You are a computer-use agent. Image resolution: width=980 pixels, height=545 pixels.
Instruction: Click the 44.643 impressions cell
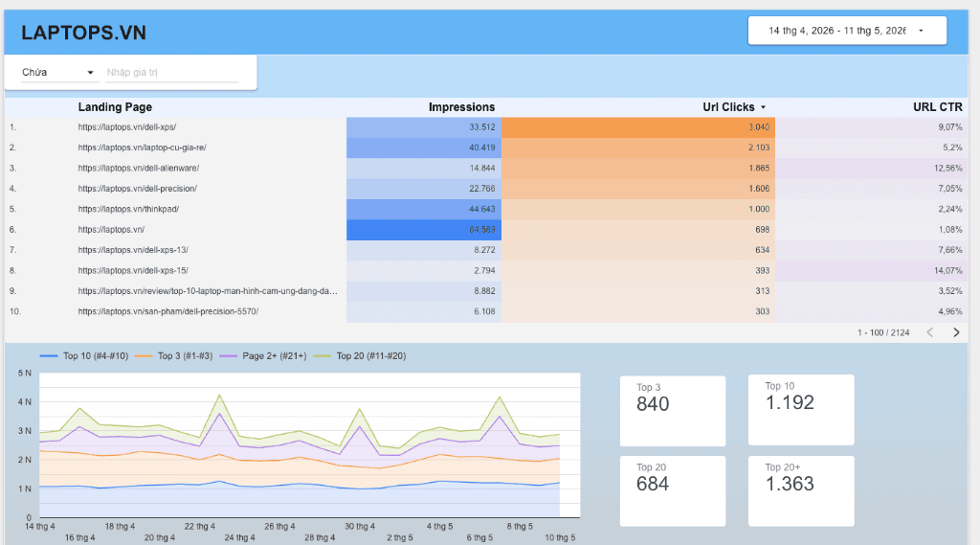[424, 209]
